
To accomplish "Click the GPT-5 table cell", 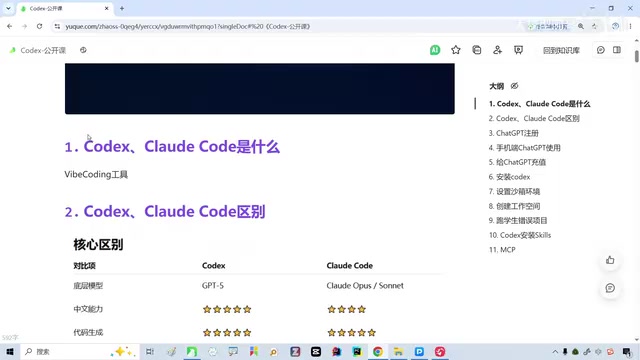I will coord(213,286).
